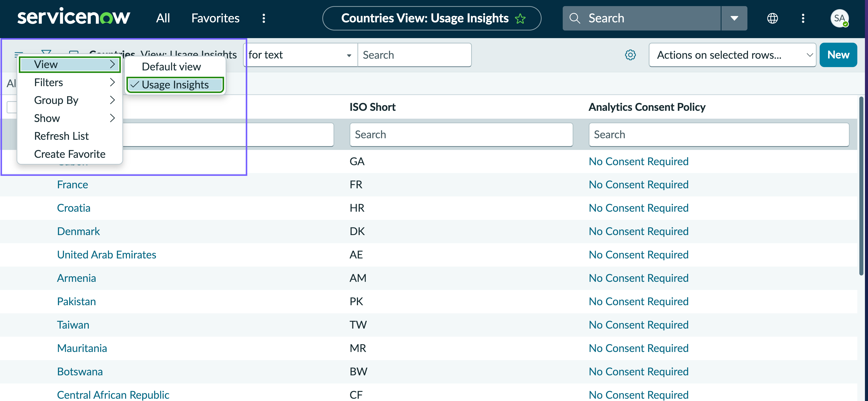
Task: Click the New button
Action: coord(838,55)
